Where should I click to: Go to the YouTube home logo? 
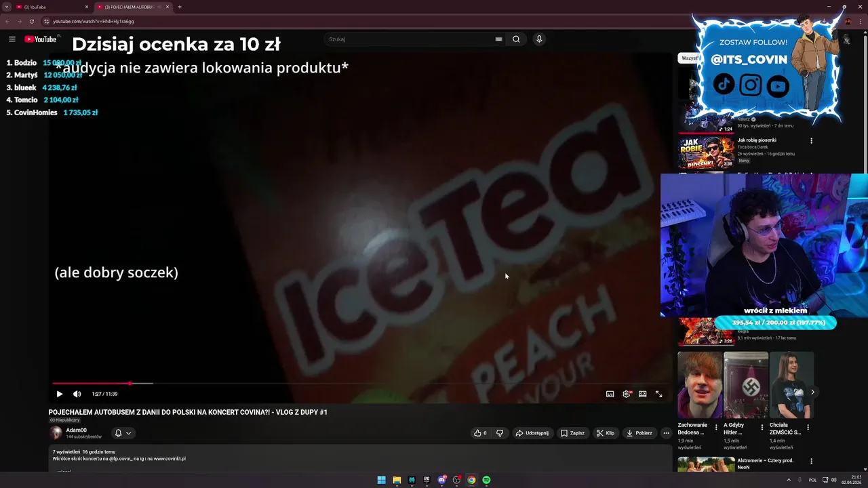pyautogui.click(x=41, y=39)
